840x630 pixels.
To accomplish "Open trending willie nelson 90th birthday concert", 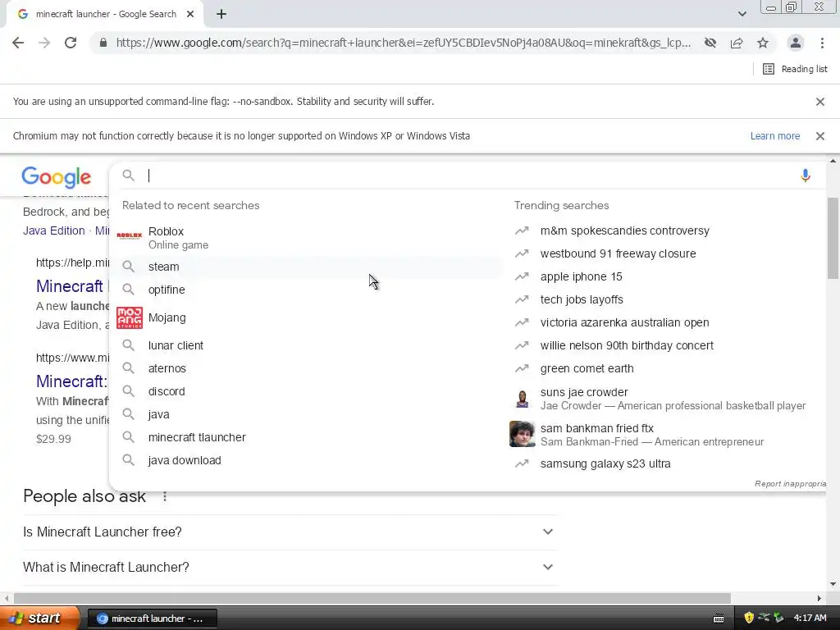I will pos(627,346).
